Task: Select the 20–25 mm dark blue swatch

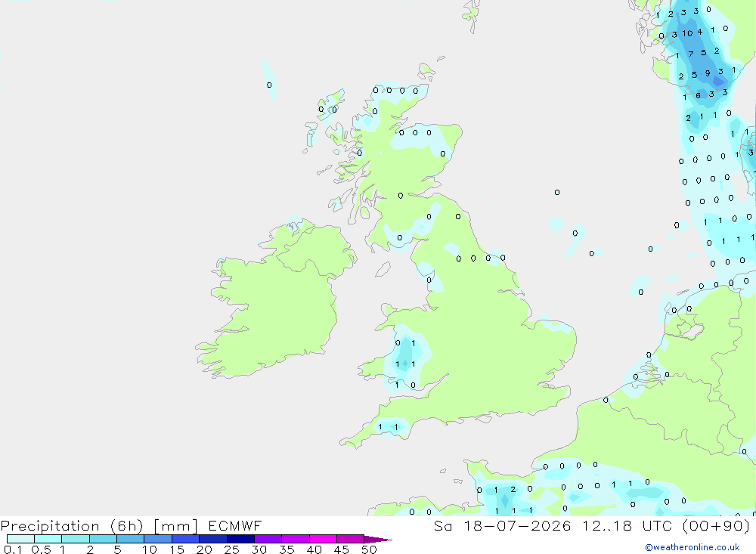Action: 212,539
